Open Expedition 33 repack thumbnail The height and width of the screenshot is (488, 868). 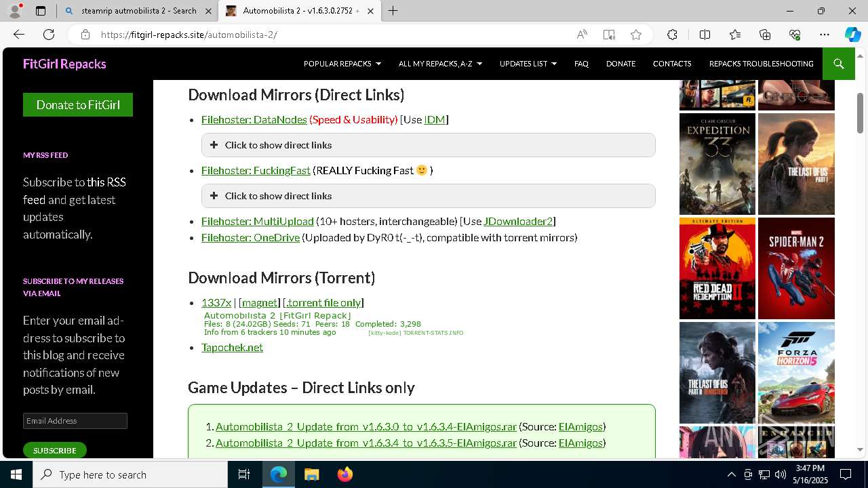(717, 164)
